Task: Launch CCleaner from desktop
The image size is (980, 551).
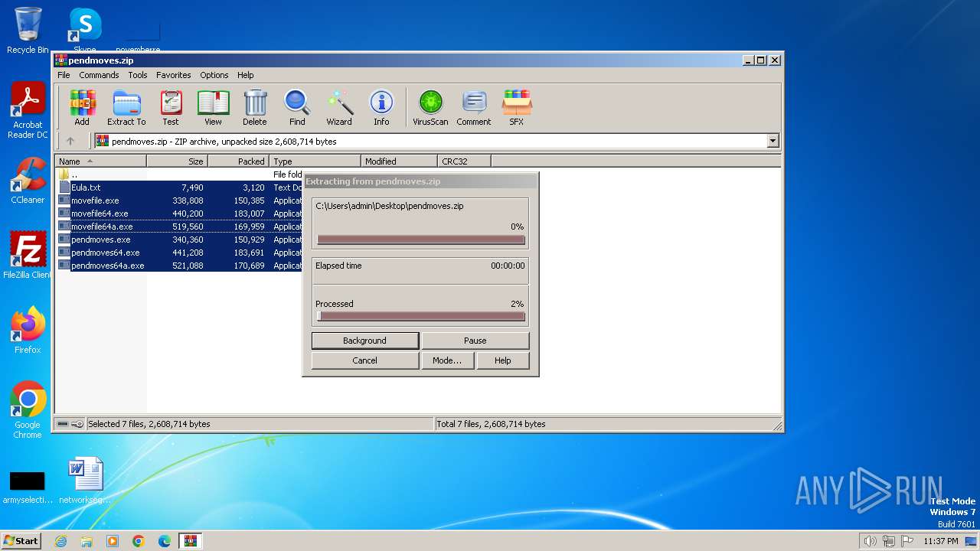Action: tap(28, 180)
